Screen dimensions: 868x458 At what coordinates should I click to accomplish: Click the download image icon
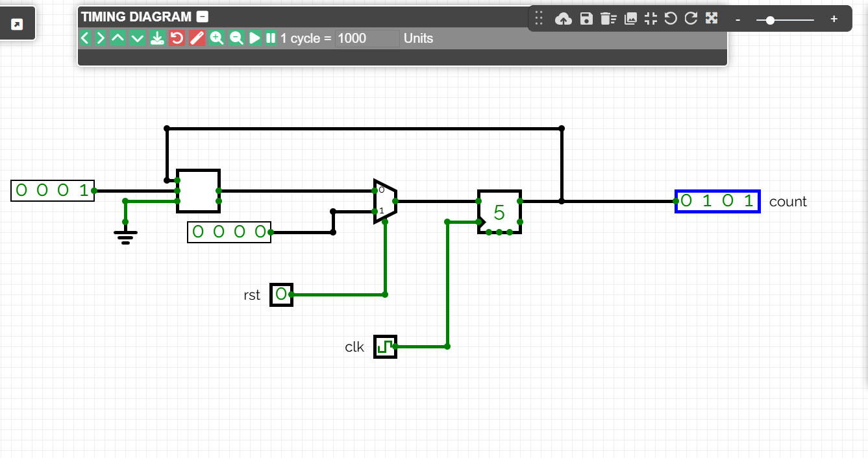pyautogui.click(x=630, y=19)
